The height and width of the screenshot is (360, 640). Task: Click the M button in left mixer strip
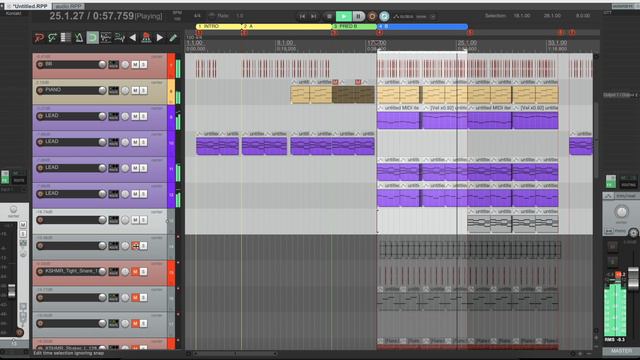click(23, 225)
